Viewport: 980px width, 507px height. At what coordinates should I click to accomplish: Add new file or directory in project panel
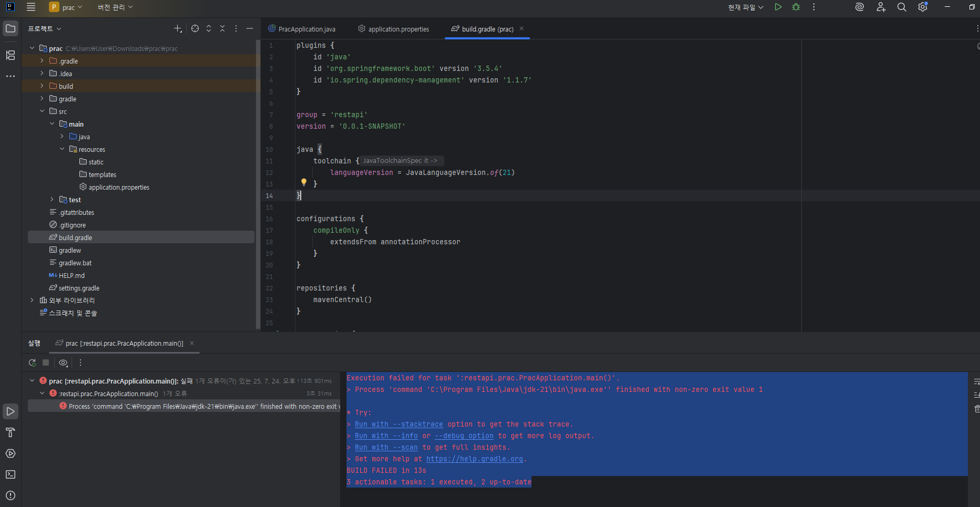pos(178,28)
